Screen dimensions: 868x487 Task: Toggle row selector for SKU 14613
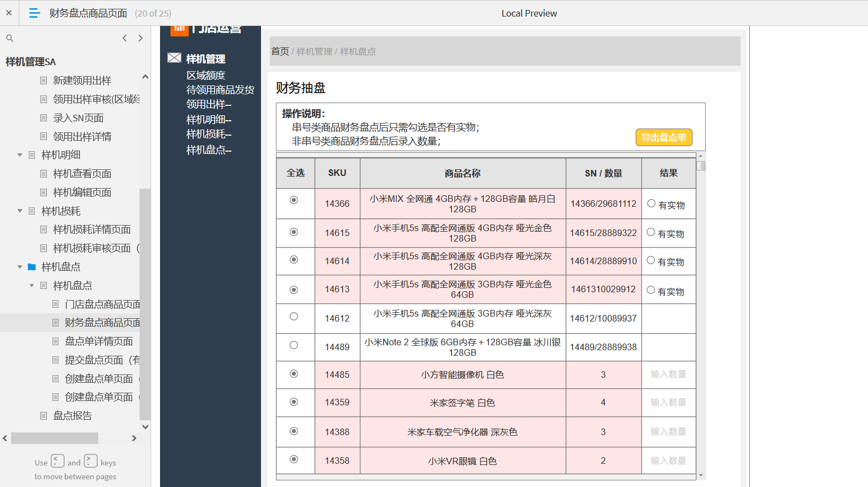coord(294,290)
